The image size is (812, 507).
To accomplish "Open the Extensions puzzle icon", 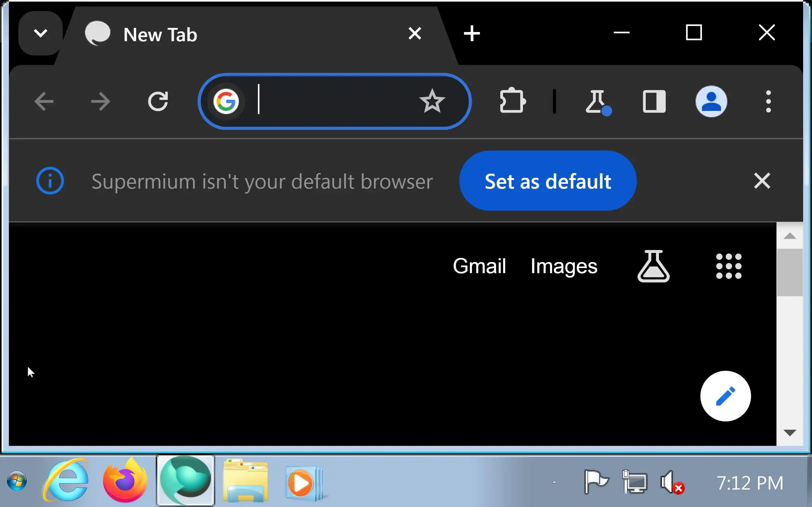I will click(x=512, y=101).
